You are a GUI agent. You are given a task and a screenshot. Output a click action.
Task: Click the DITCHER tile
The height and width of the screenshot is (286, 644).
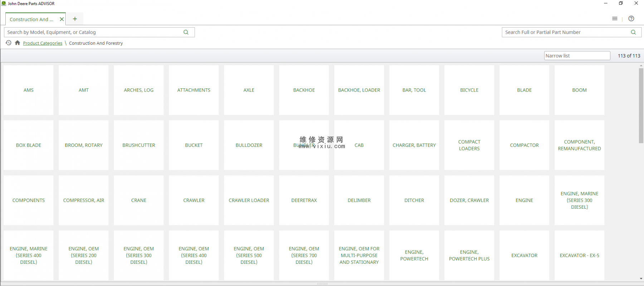[x=414, y=200]
